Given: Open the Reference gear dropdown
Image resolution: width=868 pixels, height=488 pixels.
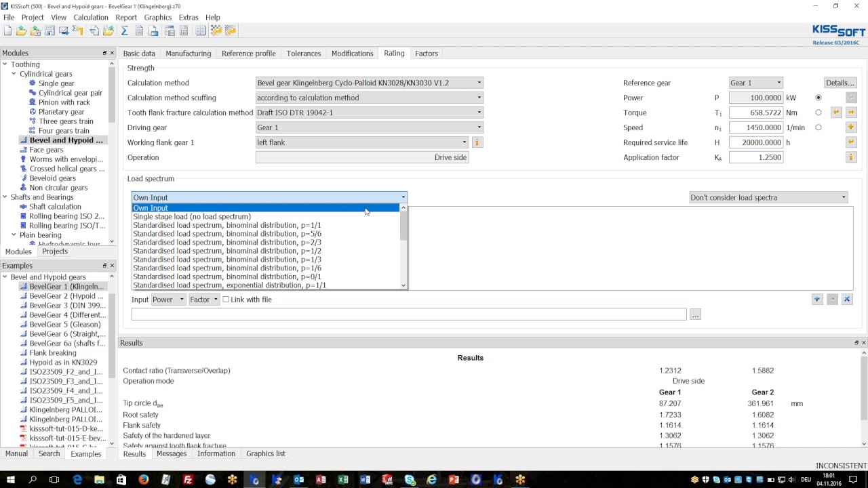Looking at the screenshot, I should click(756, 83).
